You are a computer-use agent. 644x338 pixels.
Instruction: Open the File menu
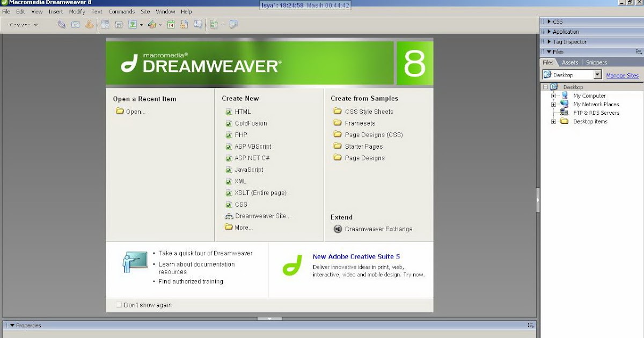coord(6,11)
